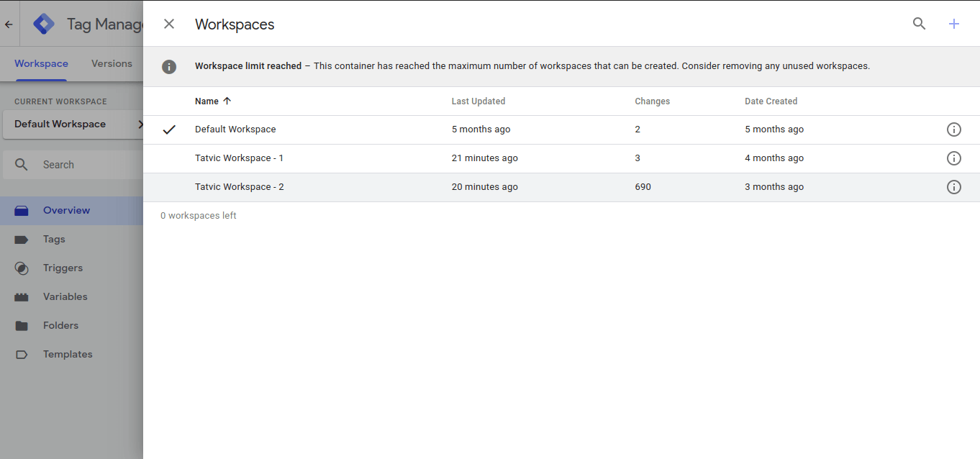
Task: Open Triggers in the left navigation
Action: click(72, 268)
